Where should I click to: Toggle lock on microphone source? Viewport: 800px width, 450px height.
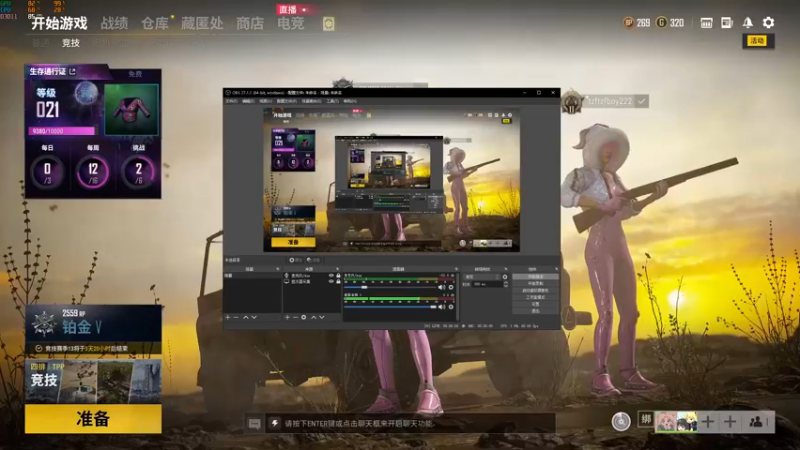338,276
